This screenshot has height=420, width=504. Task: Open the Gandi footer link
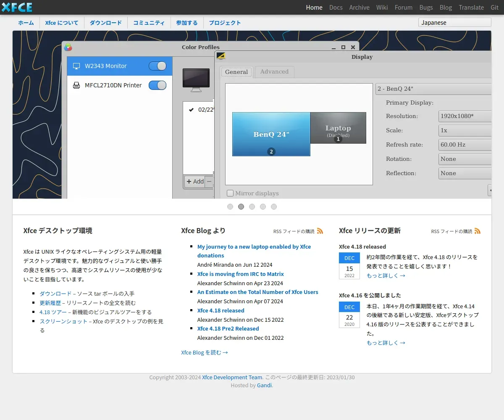tap(264, 385)
